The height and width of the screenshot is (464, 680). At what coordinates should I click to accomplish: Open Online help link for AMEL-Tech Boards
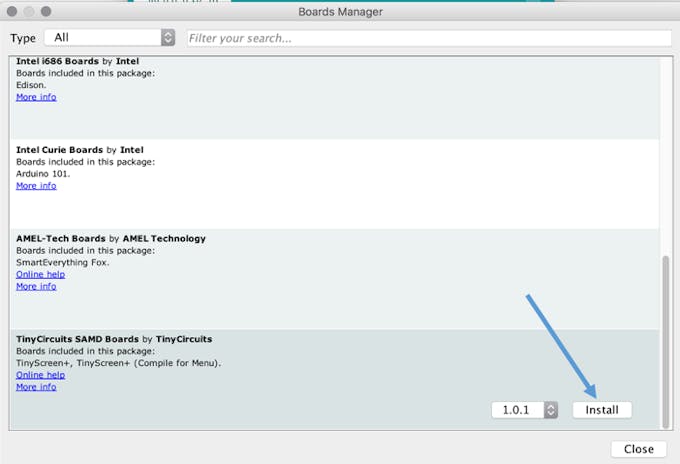tap(40, 274)
